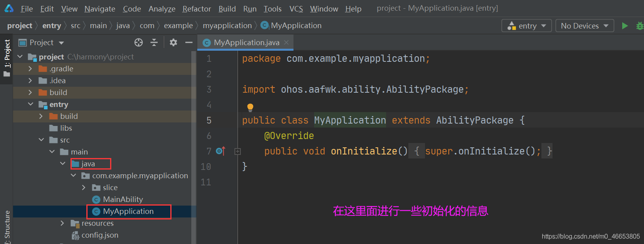The height and width of the screenshot is (244, 644).
Task: Collapse com.example.myapplication package
Action: [73, 175]
